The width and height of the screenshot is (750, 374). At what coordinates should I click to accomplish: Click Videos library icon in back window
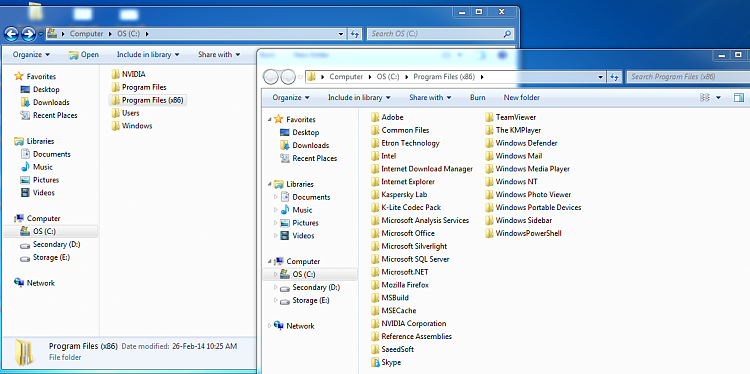25,193
